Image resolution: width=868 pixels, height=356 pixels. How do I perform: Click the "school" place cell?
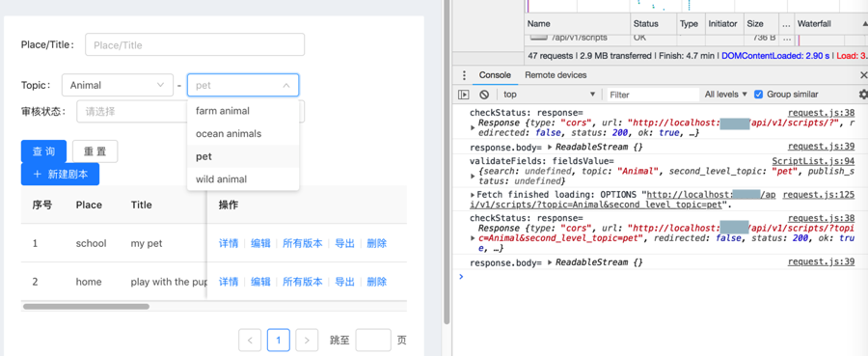click(91, 243)
